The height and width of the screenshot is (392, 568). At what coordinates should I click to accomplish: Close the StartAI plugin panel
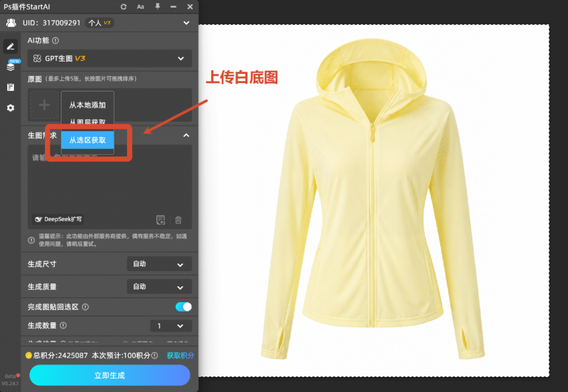coord(190,7)
